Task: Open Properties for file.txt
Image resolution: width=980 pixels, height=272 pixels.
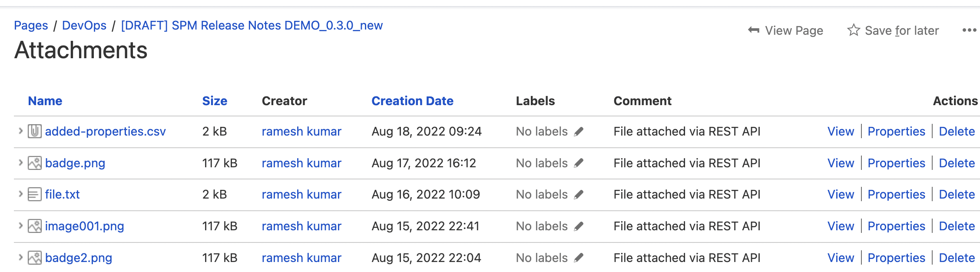Action: click(x=896, y=194)
